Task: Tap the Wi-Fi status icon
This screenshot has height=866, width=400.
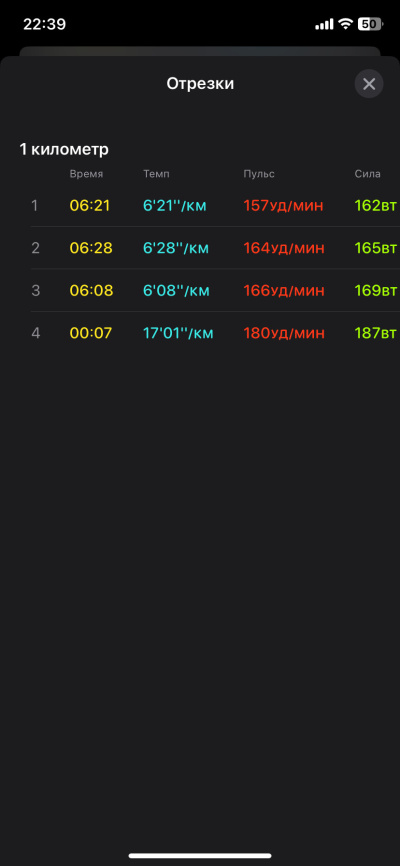Action: pos(346,24)
